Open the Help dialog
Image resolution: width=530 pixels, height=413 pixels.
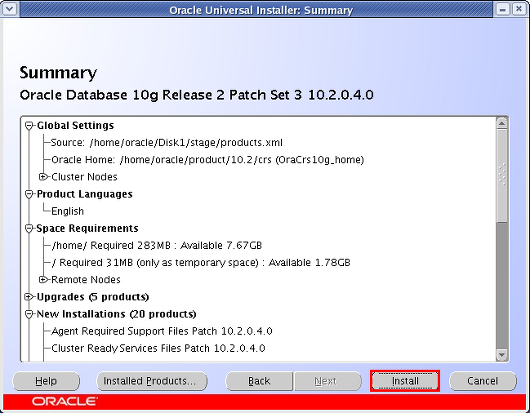pyautogui.click(x=46, y=381)
